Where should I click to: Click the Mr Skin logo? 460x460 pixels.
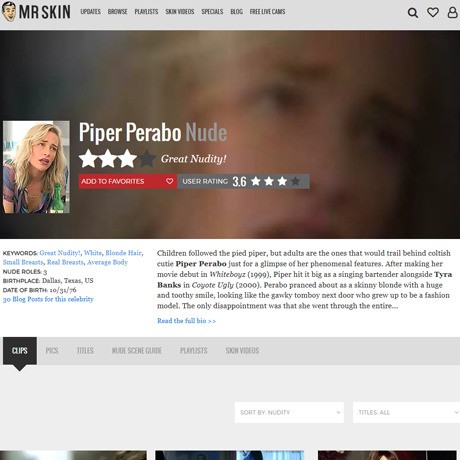pos(36,11)
